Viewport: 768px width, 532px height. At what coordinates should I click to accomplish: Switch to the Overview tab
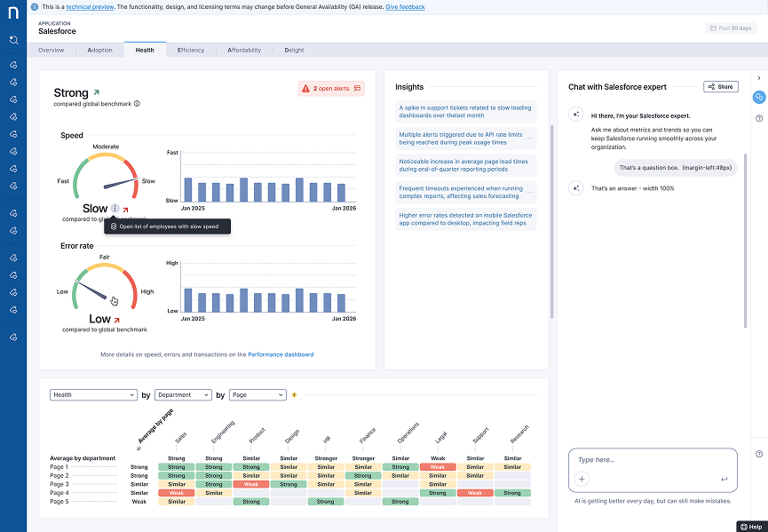point(51,50)
